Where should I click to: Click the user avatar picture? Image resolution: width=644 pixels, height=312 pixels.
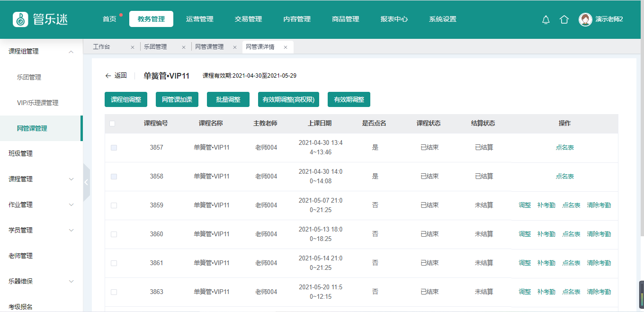[585, 19]
